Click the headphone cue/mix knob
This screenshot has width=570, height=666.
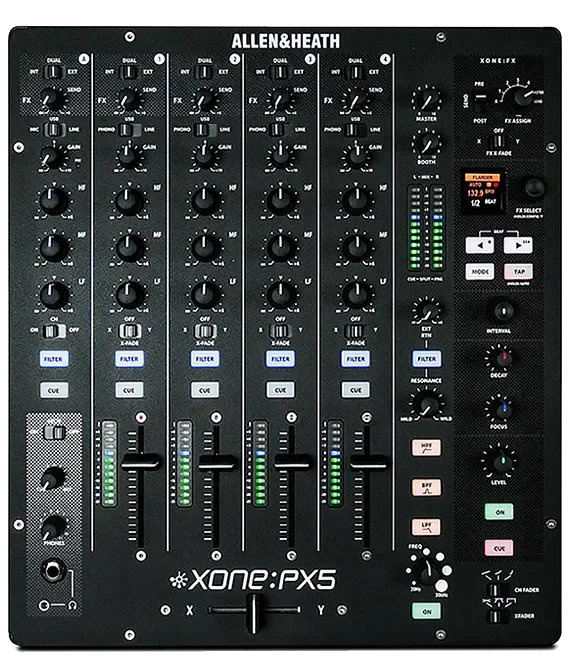click(53, 479)
